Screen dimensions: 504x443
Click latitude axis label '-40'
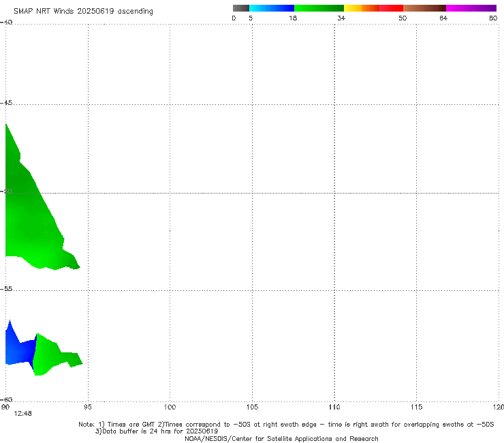[6, 22]
